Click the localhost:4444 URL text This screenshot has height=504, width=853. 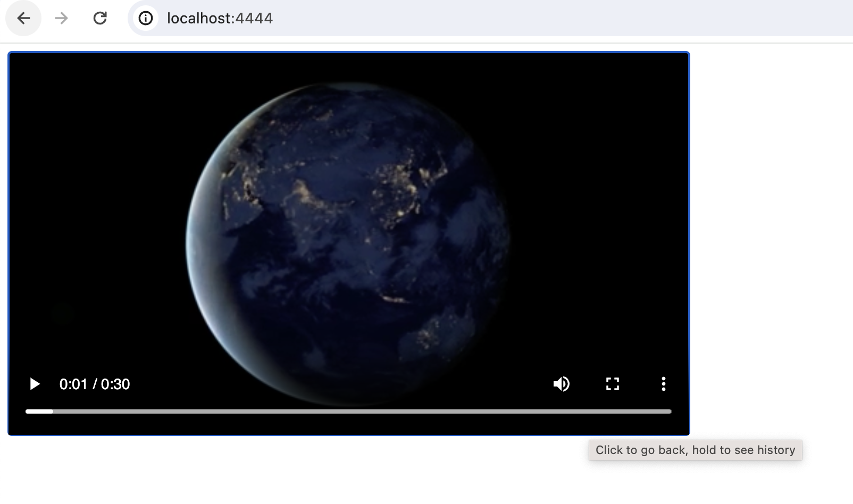(x=220, y=18)
